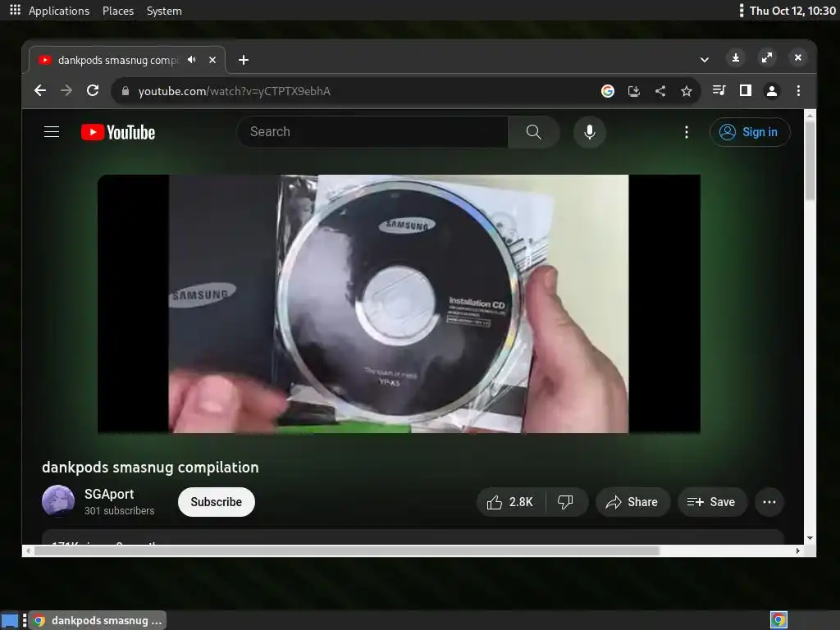Focus the YouTube search field
The height and width of the screenshot is (630, 840).
tap(372, 132)
